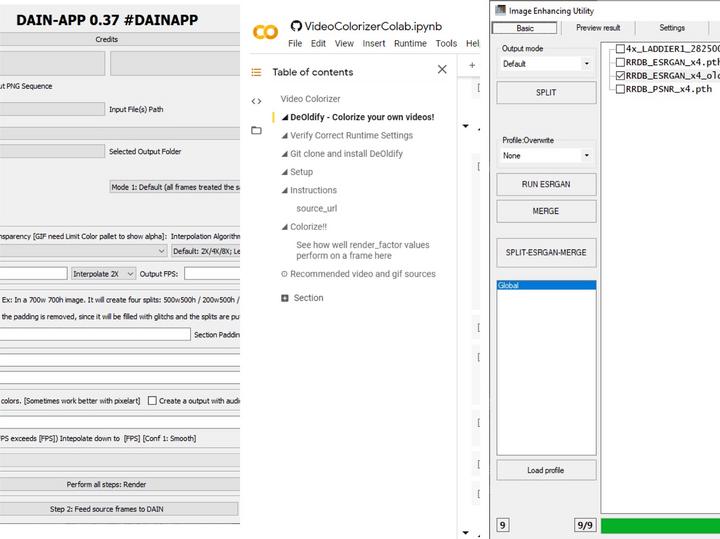Click the Input File(s) Path button
720x539 pixels.
tap(52, 109)
